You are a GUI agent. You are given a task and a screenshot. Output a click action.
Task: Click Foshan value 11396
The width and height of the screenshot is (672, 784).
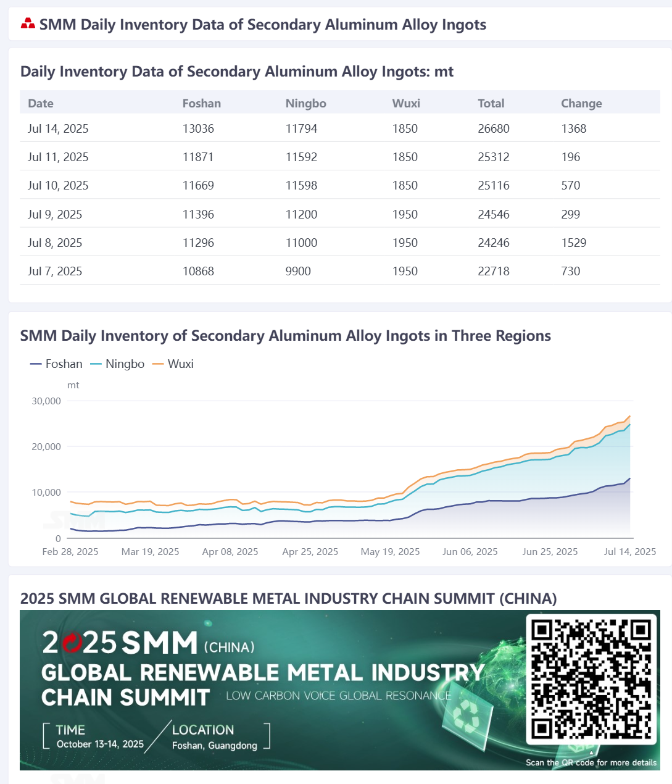click(x=198, y=214)
